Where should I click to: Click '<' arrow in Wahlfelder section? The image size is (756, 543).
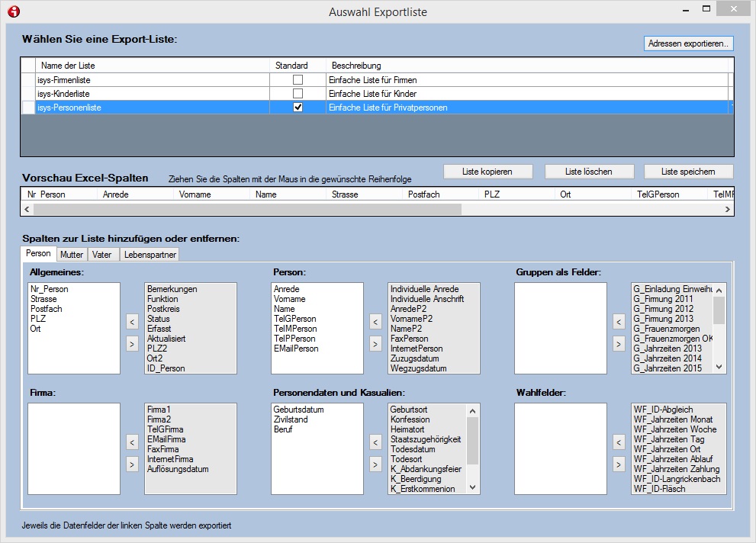click(x=619, y=442)
